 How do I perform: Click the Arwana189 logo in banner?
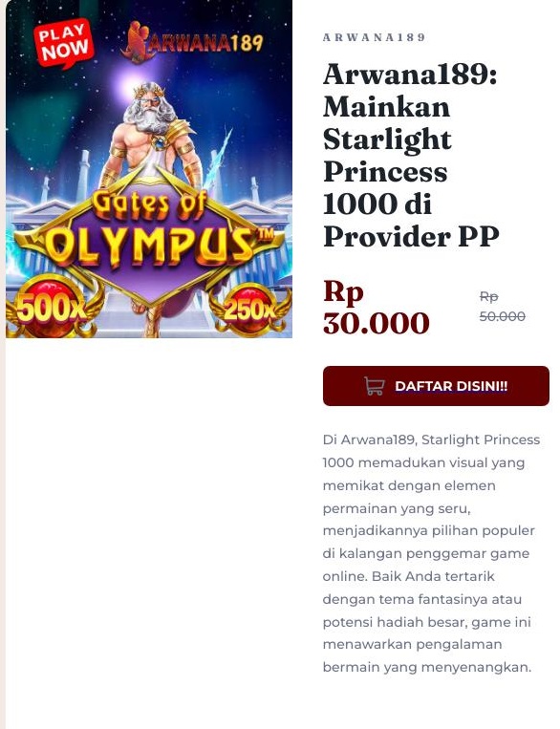coord(192,42)
